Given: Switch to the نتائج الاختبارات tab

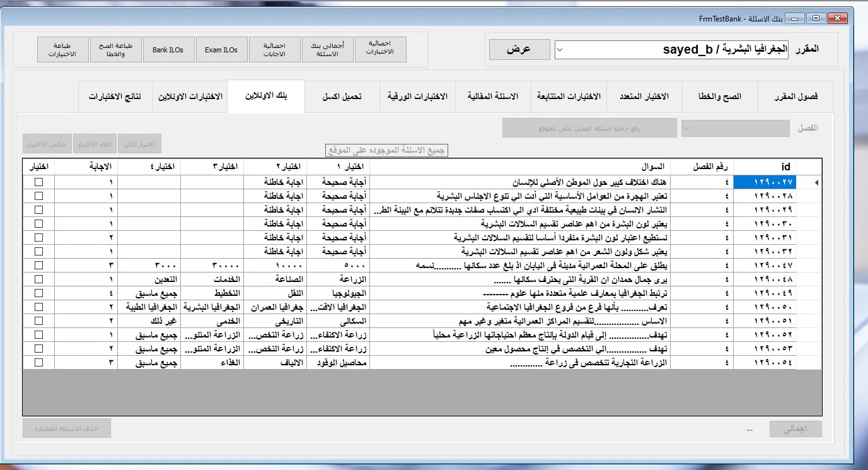Looking at the screenshot, I should [115, 97].
